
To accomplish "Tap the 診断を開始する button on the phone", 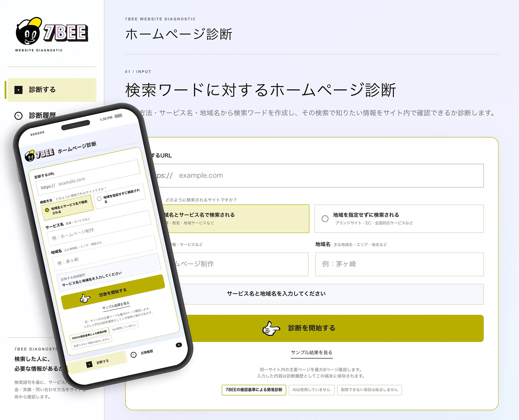I will 113,292.
